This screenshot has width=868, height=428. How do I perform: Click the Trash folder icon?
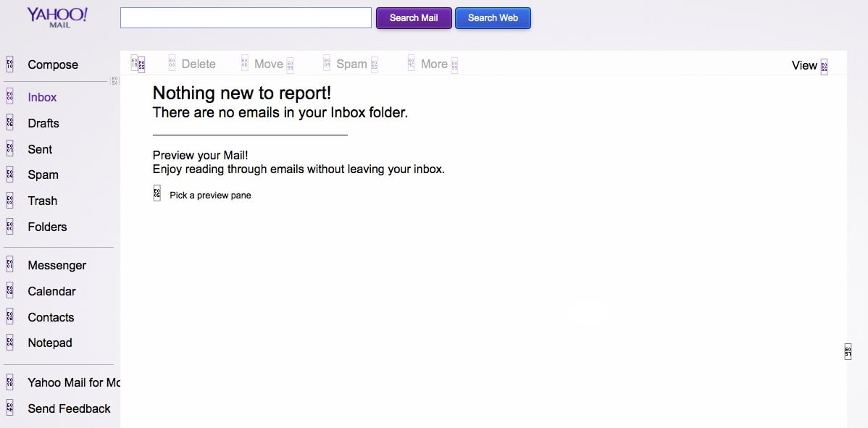tap(9, 200)
